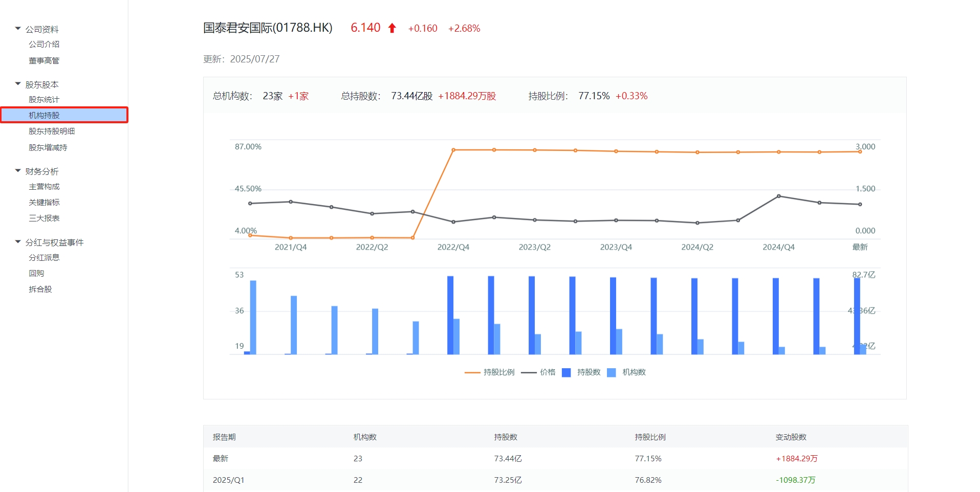Click 总机构数 value 23家
Viewport: 980px width, 492px height.
click(273, 96)
